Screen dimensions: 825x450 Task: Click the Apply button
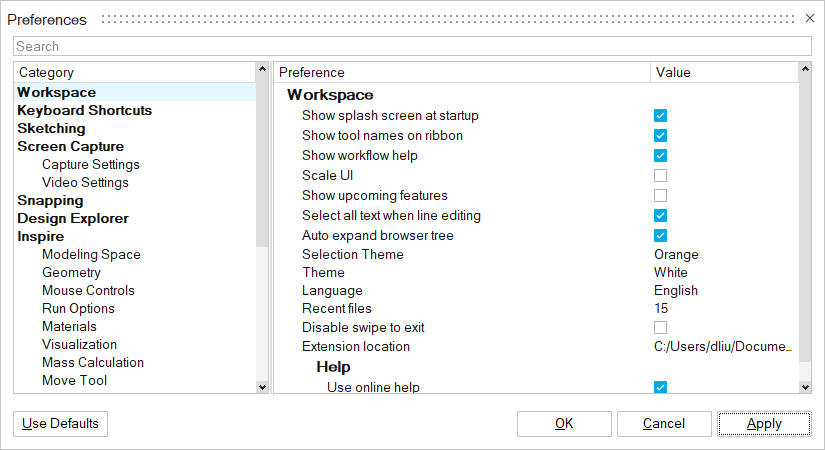(x=764, y=424)
